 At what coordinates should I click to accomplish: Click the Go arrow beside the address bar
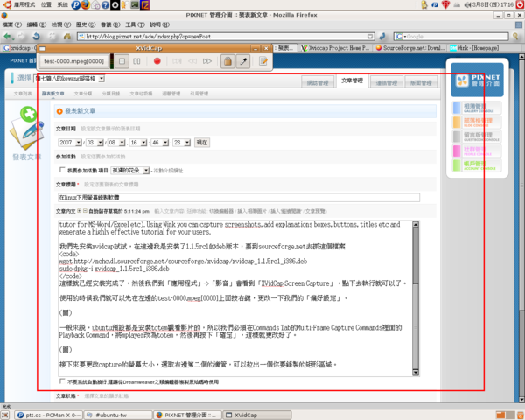click(x=382, y=36)
